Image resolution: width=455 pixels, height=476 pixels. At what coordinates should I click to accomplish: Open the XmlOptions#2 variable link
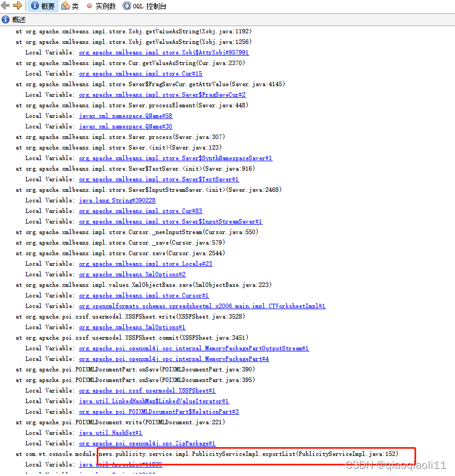pyautogui.click(x=132, y=275)
